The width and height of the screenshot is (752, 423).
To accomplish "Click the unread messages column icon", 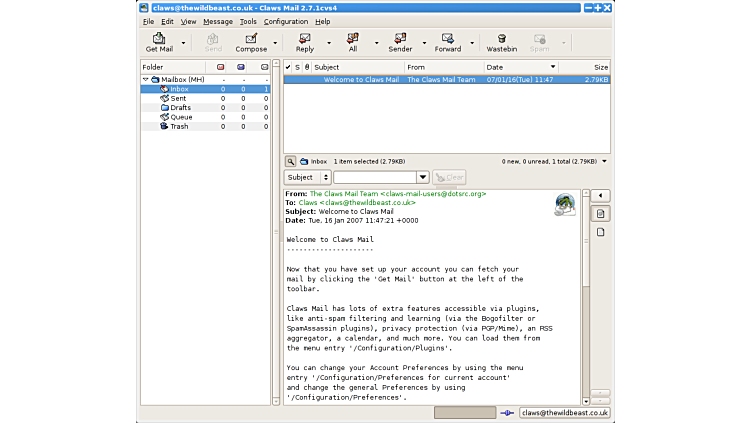I will pos(241,67).
